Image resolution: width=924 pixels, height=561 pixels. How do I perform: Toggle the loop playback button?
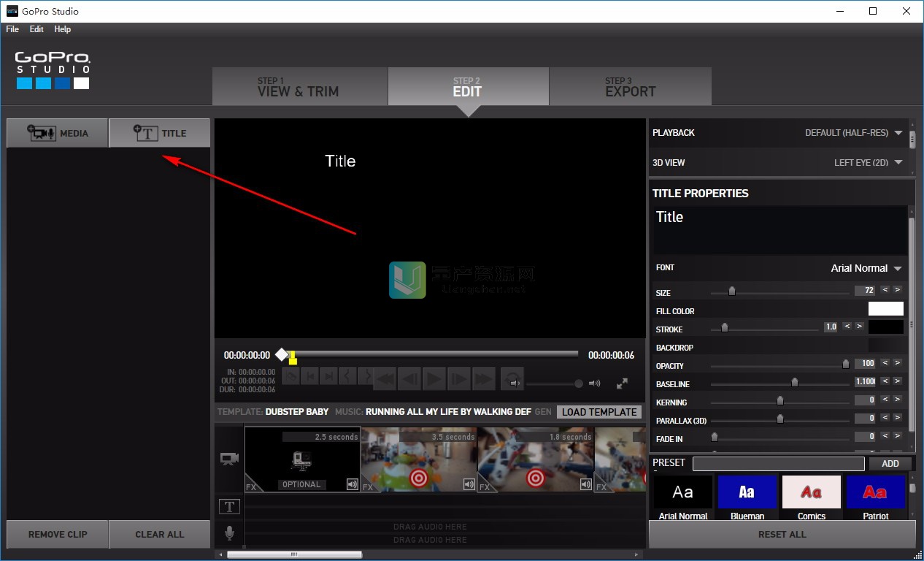512,378
